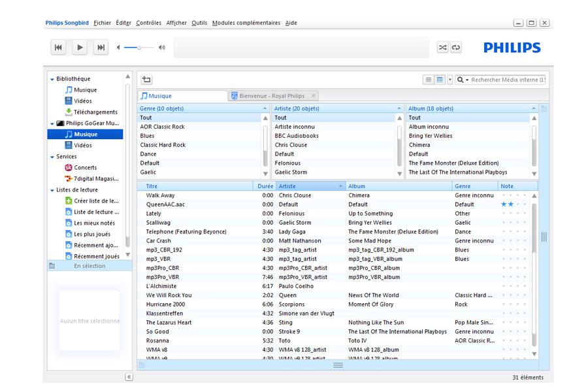Open Les plus joués playlist

click(92, 234)
